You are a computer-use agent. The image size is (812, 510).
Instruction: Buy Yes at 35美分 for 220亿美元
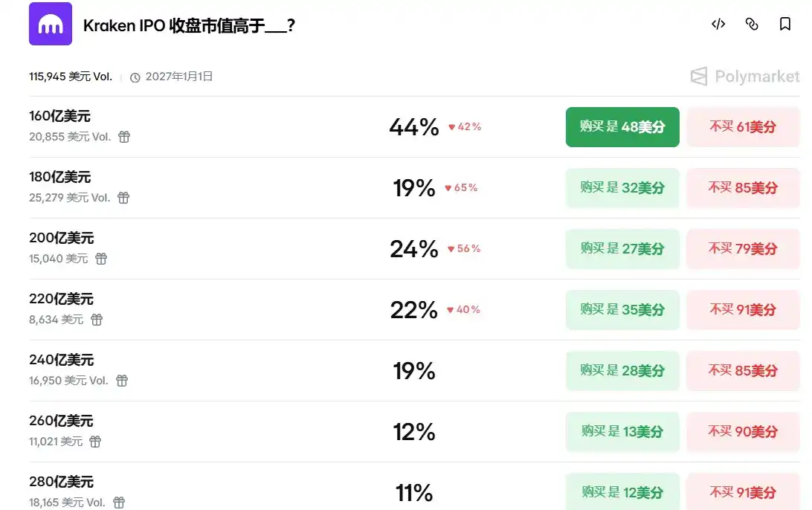tap(622, 310)
